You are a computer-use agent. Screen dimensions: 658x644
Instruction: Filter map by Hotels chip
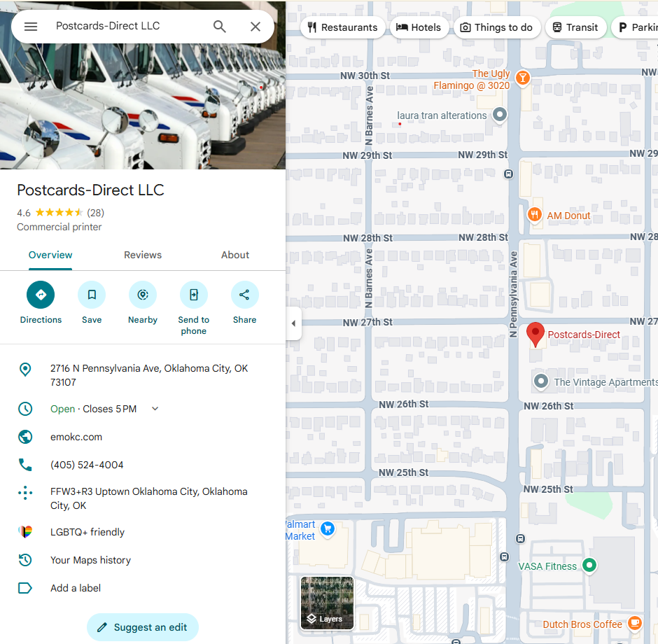[x=419, y=27]
